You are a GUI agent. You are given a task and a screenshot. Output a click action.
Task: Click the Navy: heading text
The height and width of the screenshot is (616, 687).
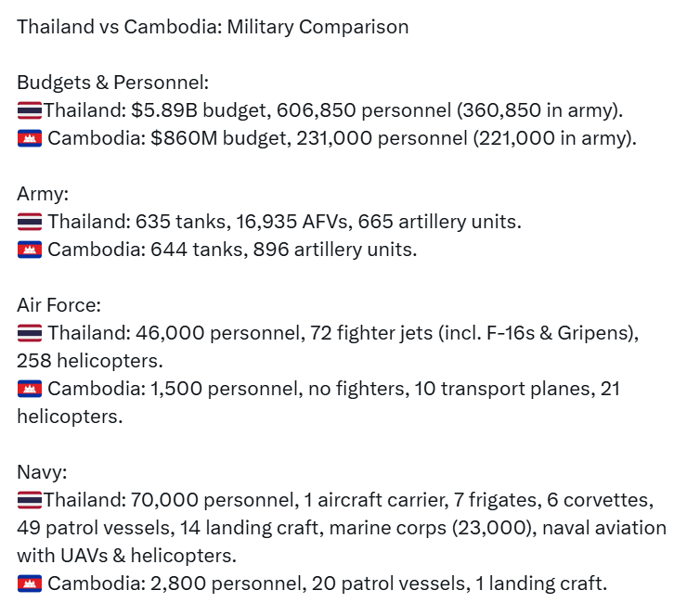pyautogui.click(x=42, y=472)
